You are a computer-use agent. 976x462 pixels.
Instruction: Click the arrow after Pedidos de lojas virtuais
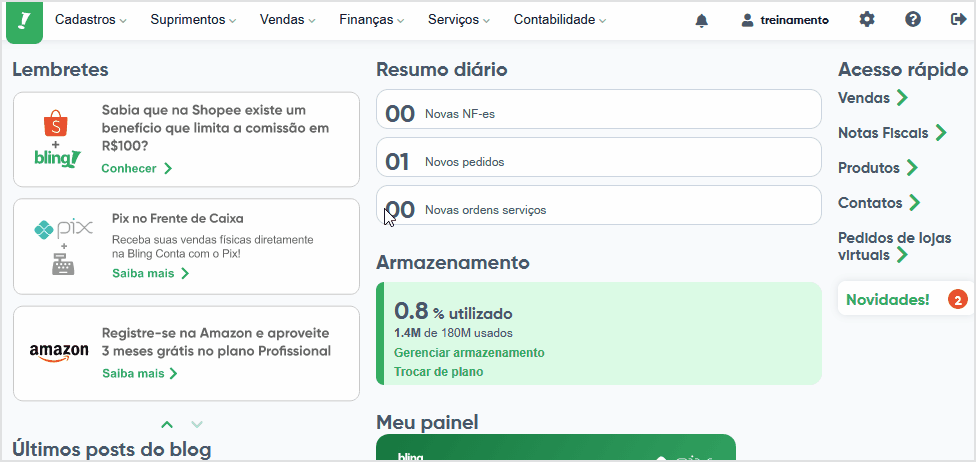pyautogui.click(x=901, y=255)
